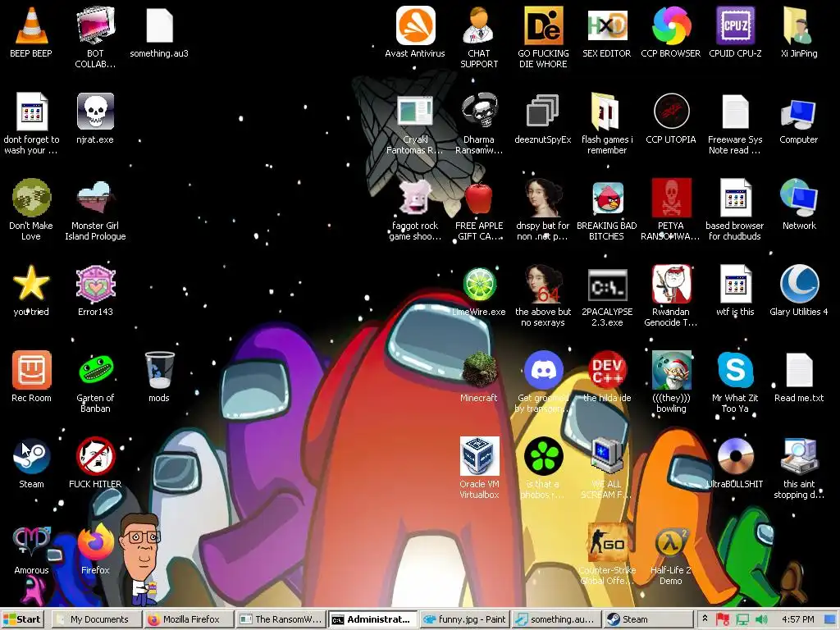Open the UltraBULLSHIT disc icon

[x=735, y=456]
